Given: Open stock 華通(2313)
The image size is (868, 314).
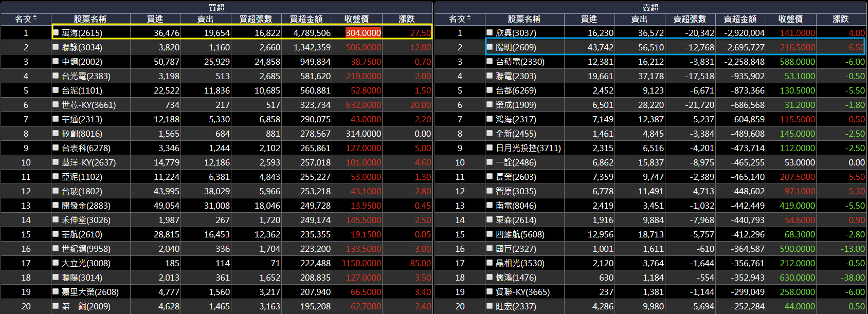Looking at the screenshot, I should point(82,119).
